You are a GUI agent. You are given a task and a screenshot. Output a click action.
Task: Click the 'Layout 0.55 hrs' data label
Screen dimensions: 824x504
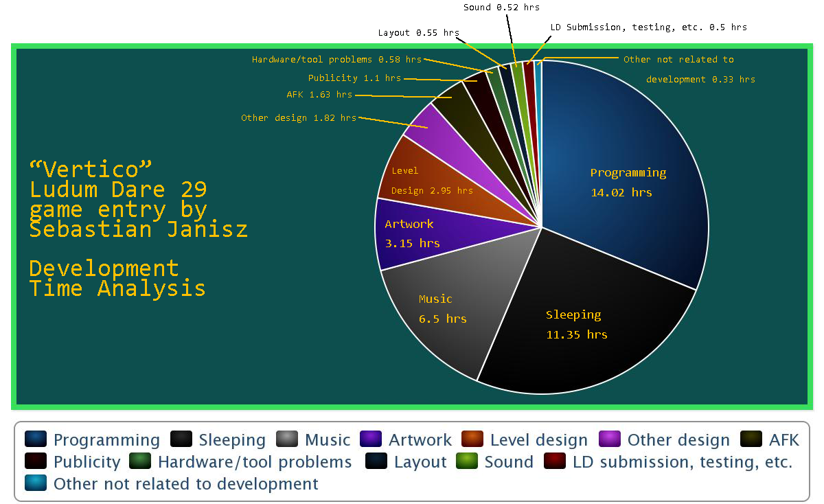[419, 33]
